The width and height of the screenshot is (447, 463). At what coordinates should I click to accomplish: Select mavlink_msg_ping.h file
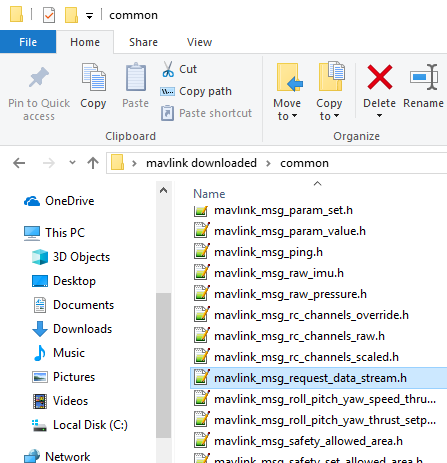[x=268, y=252]
